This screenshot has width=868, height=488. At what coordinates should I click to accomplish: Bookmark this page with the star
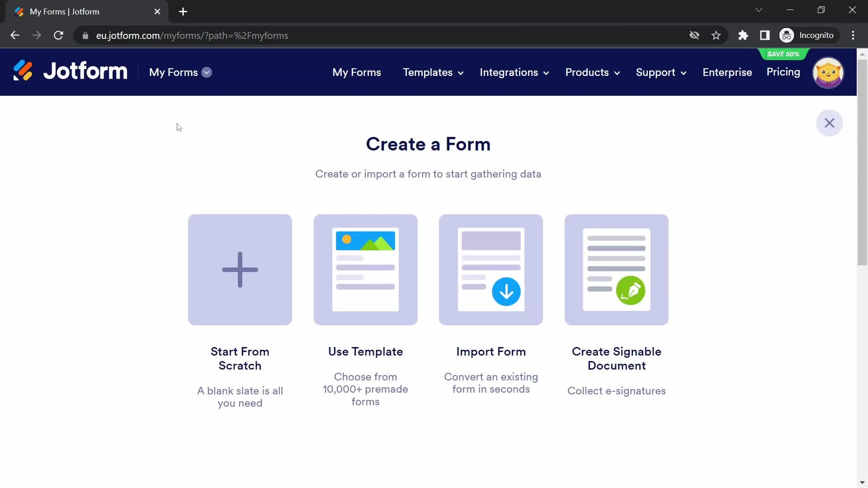point(716,35)
